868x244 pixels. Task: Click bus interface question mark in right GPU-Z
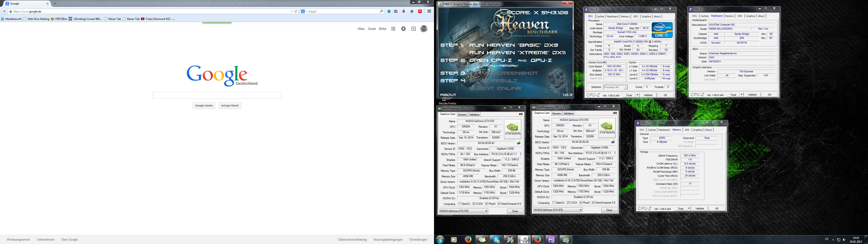pos(615,153)
